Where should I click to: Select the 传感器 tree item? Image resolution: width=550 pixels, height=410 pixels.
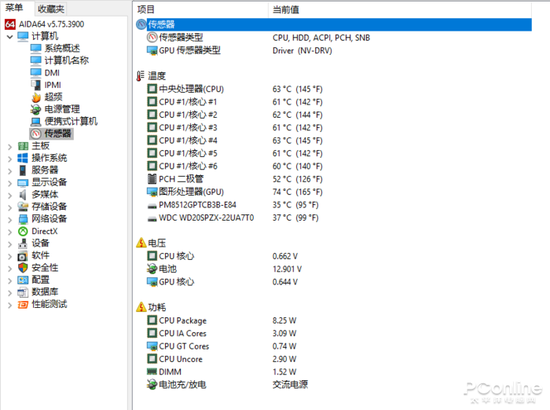click(52, 134)
